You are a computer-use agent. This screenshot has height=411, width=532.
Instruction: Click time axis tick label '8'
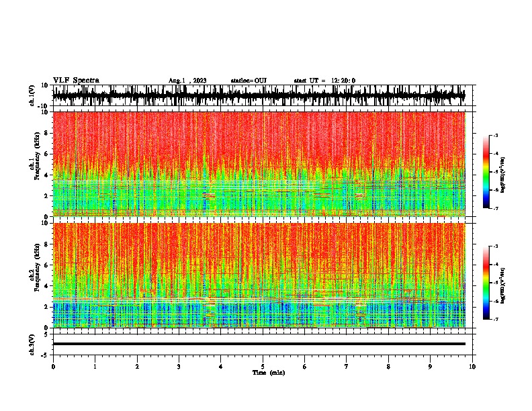pyautogui.click(x=388, y=367)
